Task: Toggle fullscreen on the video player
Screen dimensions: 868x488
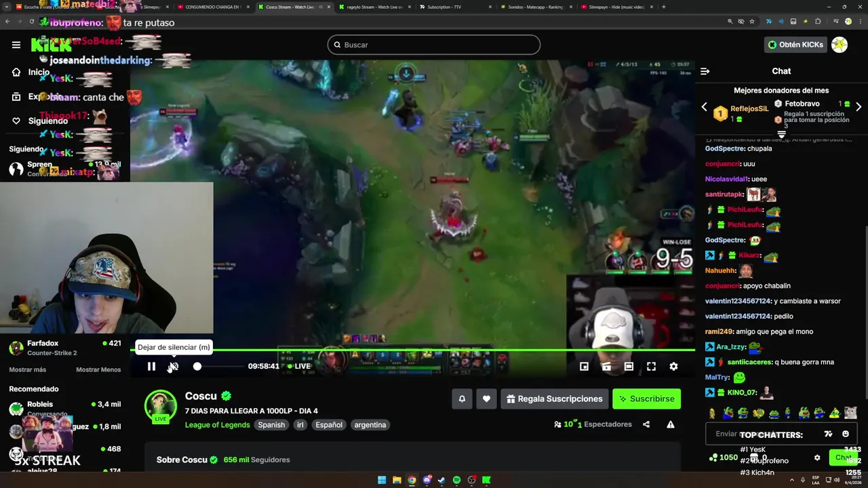Action: point(651,366)
